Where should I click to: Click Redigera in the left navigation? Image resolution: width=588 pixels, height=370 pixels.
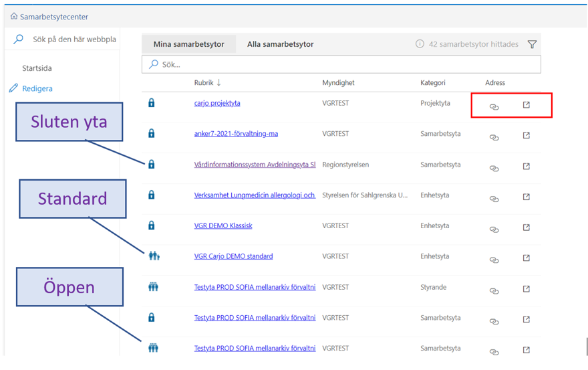coord(37,88)
